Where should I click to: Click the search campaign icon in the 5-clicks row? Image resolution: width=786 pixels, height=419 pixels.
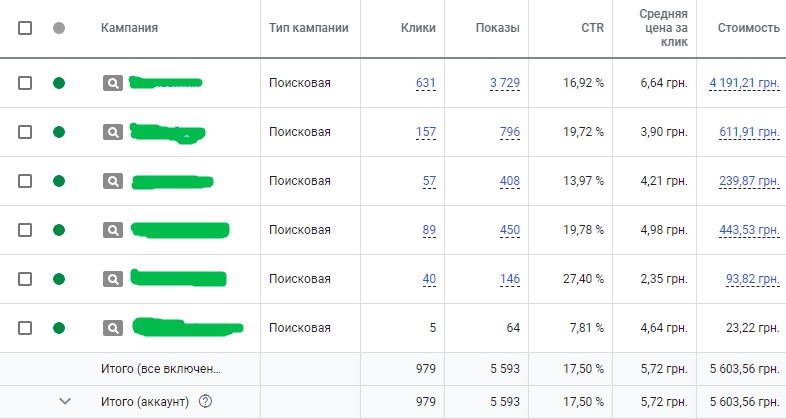click(112, 328)
